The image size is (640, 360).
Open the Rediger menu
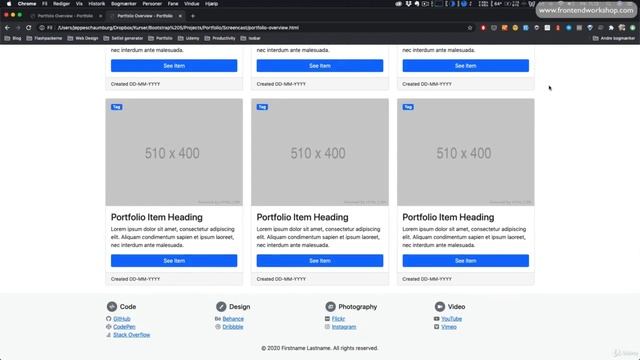click(61, 4)
